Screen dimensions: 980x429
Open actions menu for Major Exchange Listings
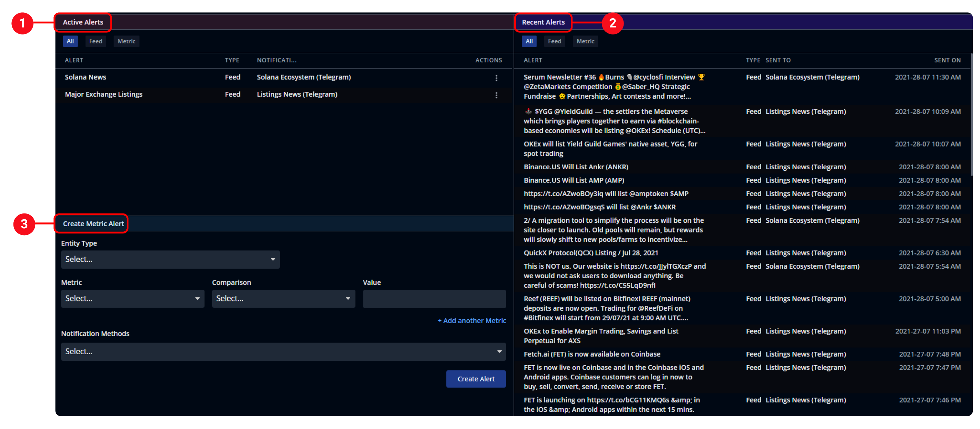[496, 95]
